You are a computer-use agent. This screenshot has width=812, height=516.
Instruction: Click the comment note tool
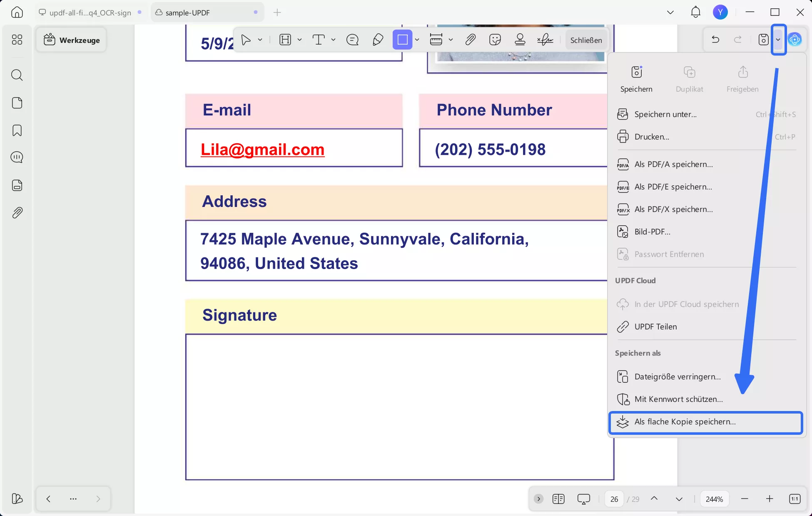point(352,40)
